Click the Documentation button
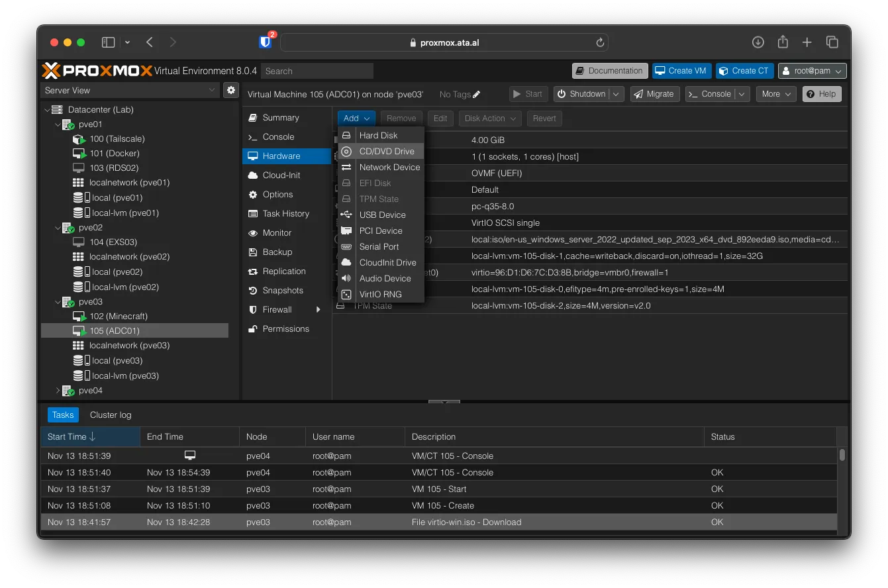This screenshot has width=888, height=588. coord(610,71)
